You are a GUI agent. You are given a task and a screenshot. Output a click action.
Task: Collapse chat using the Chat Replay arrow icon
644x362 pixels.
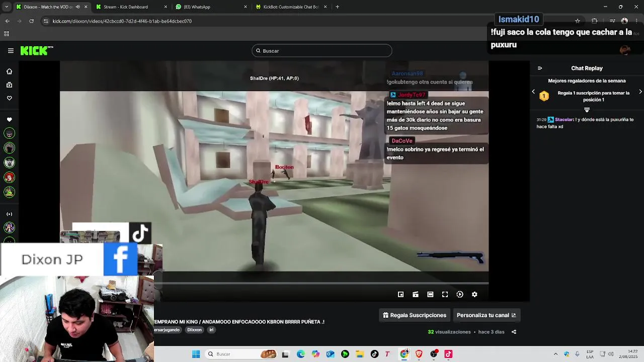coord(540,68)
